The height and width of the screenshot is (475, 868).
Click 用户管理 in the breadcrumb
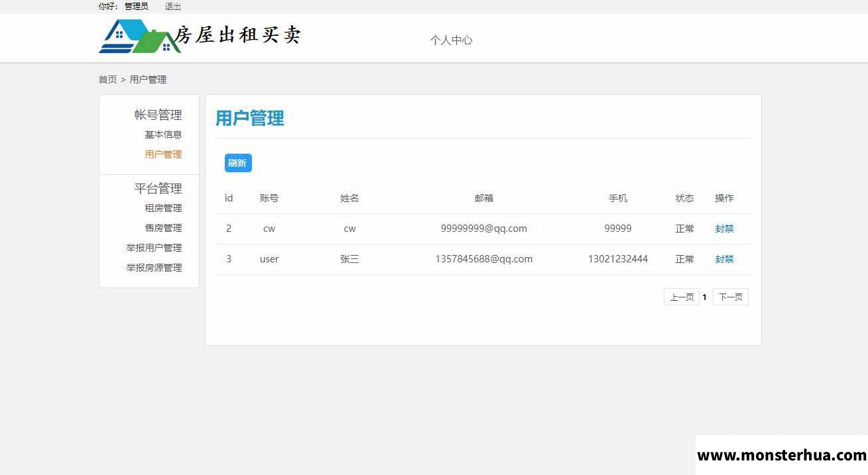pyautogui.click(x=148, y=79)
